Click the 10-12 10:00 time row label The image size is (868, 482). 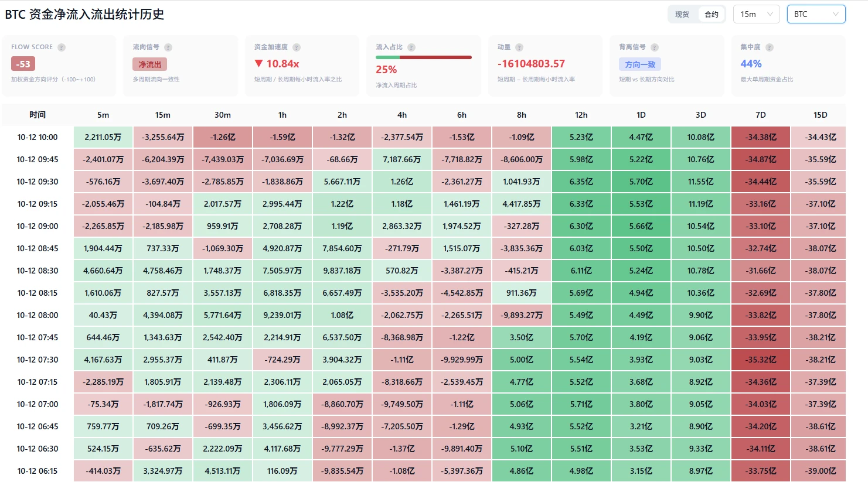(38, 137)
